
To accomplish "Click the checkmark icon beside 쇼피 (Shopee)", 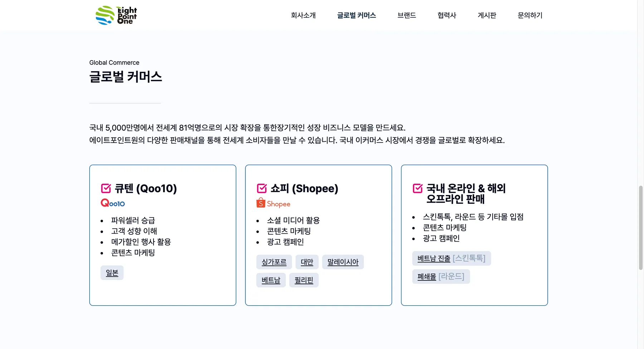I will [262, 188].
